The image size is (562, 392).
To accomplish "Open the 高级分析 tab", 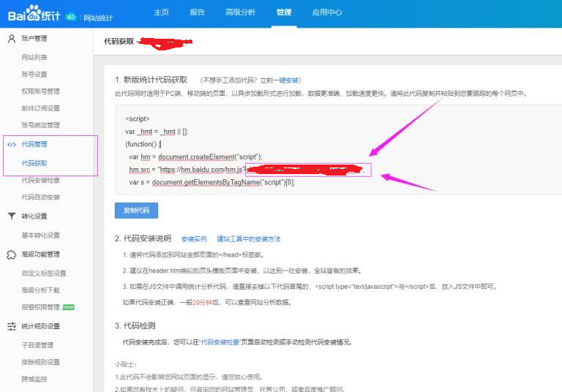I will pyautogui.click(x=240, y=12).
